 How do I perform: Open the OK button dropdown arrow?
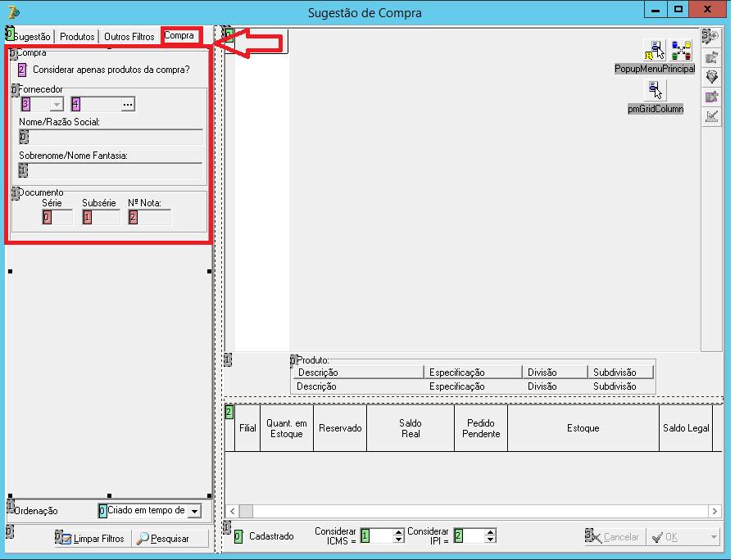[714, 537]
